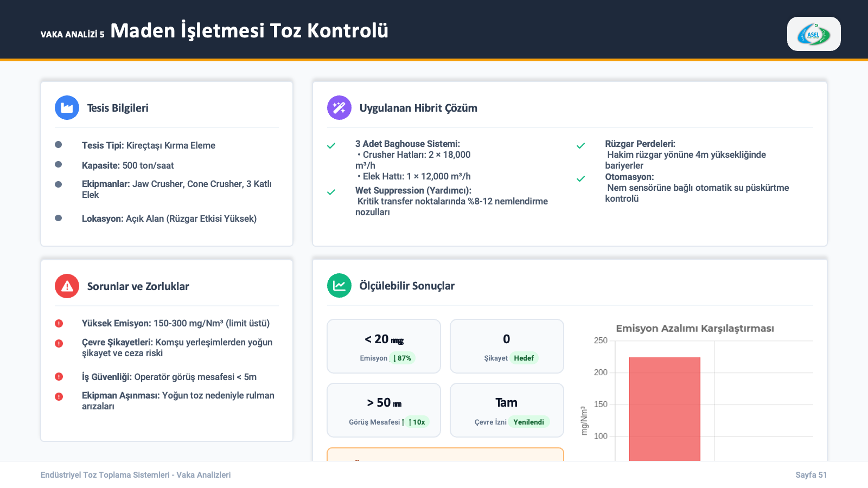
Task: Click the green chart icon beside Ölçülebilir Sonuçlar
Action: click(339, 286)
